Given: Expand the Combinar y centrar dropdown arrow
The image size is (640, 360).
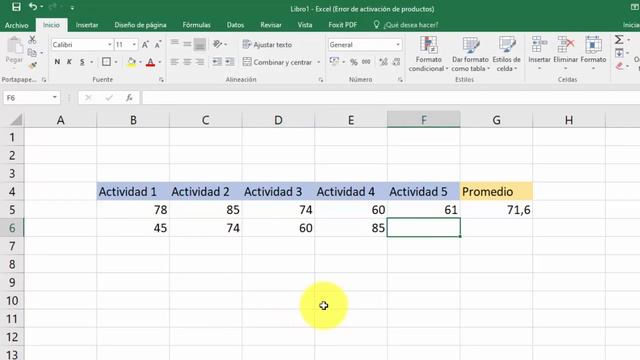Looking at the screenshot, I should 319,62.
